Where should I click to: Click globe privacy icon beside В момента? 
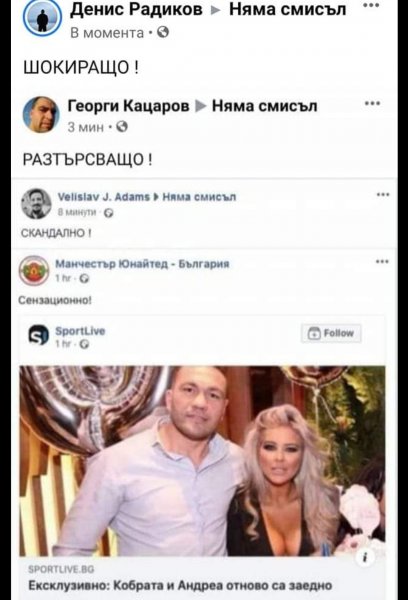163,33
